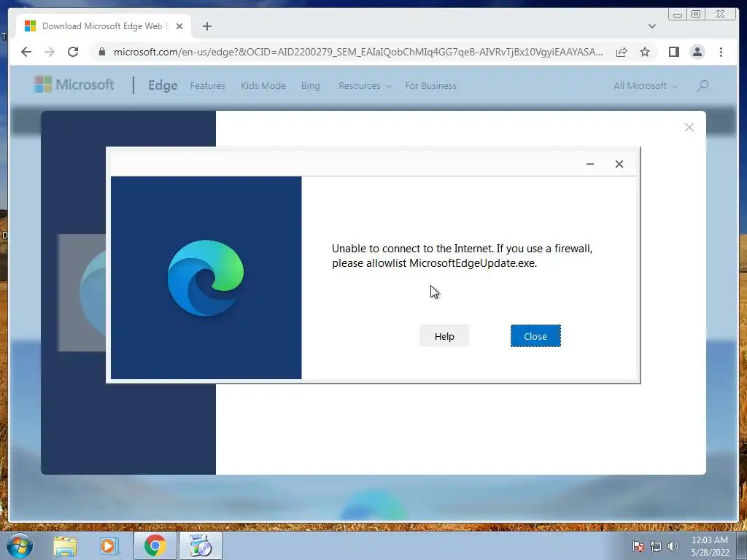Image resolution: width=747 pixels, height=560 pixels.
Task: Minimize the Edge installer dialog
Action: click(589, 164)
